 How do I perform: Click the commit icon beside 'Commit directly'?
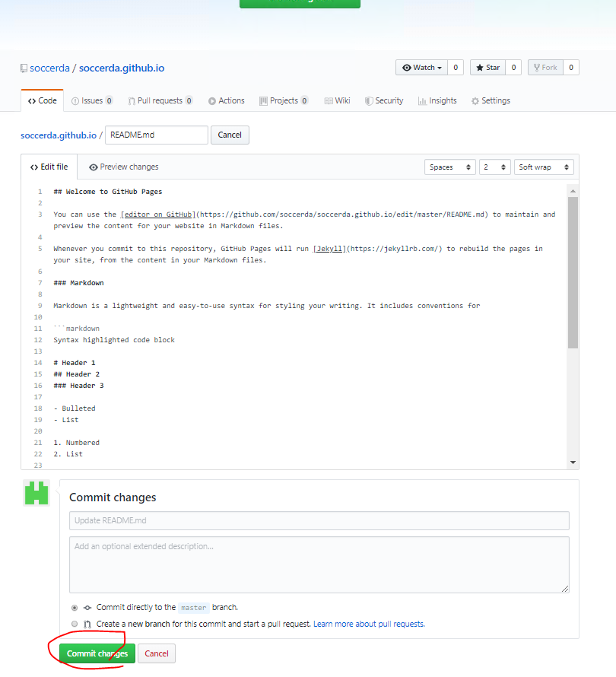tap(87, 608)
